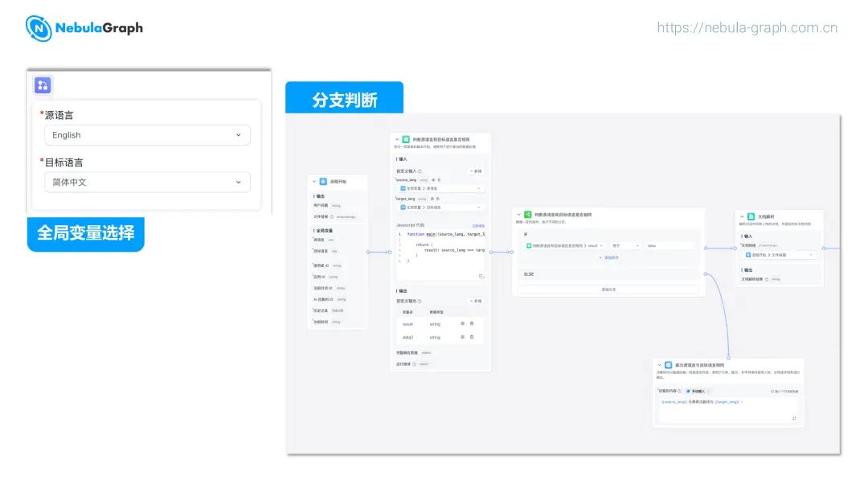Open the 等于 operator dropdown
Image resolution: width=868 pixels, height=489 pixels.
click(x=625, y=245)
